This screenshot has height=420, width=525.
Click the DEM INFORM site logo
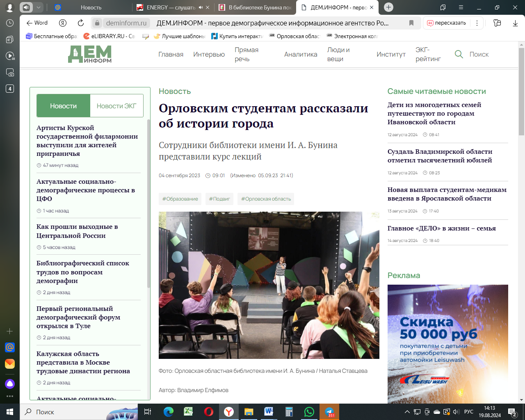[90, 54]
